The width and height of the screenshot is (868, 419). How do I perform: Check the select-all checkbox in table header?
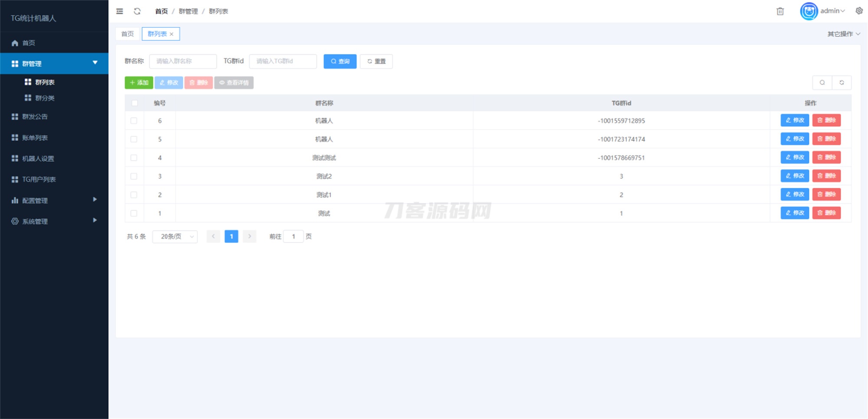click(x=134, y=103)
